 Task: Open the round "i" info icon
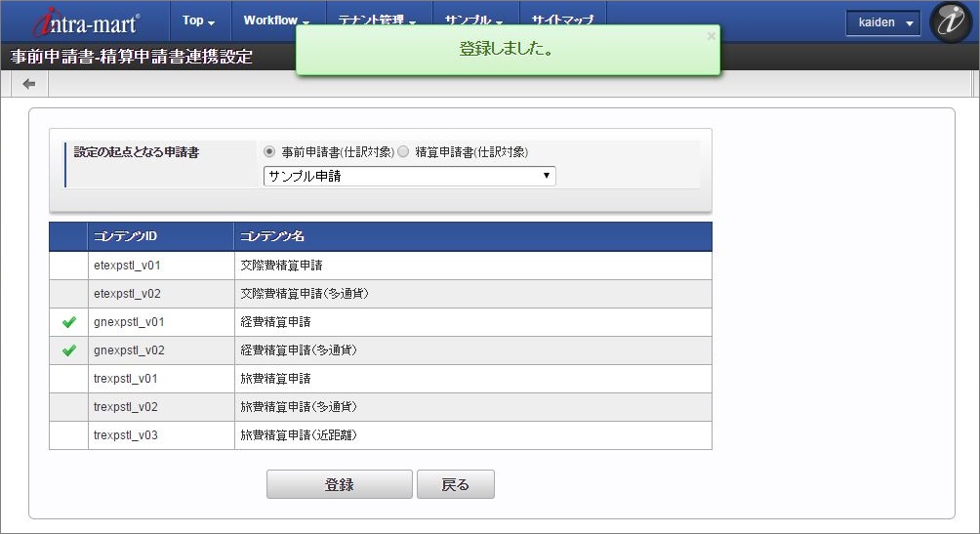pyautogui.click(x=951, y=21)
